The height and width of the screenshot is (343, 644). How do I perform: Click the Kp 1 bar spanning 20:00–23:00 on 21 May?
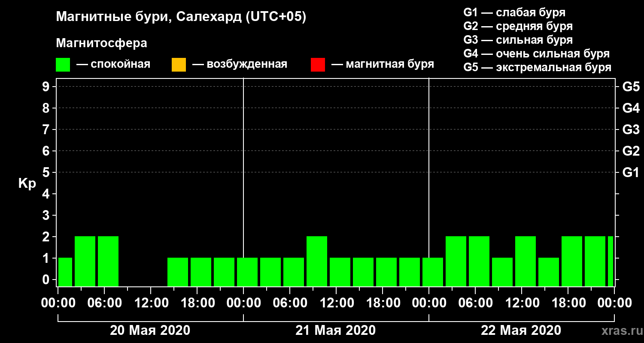point(410,272)
